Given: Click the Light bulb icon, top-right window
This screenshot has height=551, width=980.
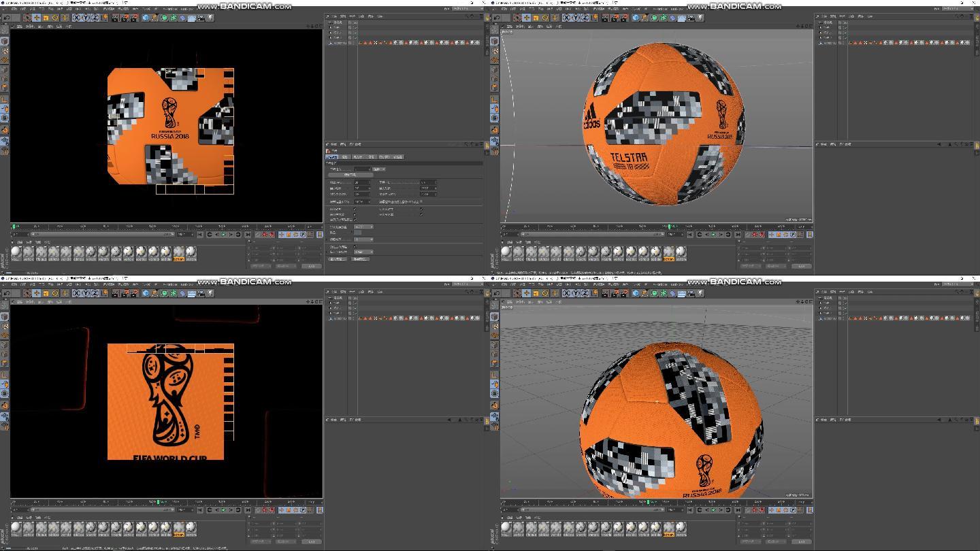Looking at the screenshot, I should click(700, 18).
